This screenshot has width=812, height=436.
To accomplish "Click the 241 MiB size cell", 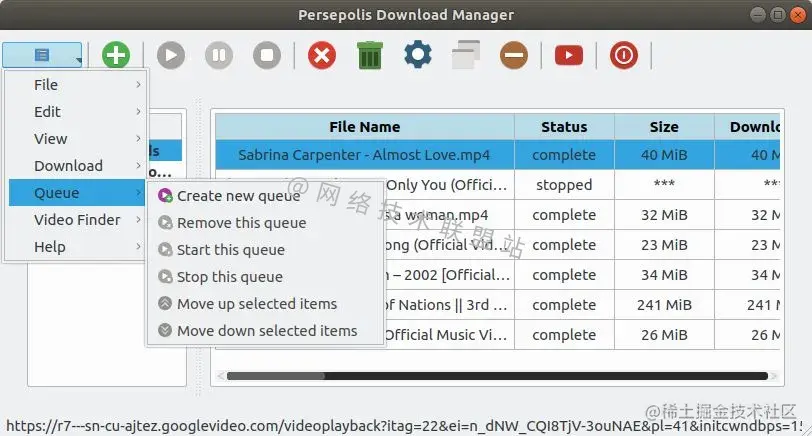I will click(x=664, y=305).
